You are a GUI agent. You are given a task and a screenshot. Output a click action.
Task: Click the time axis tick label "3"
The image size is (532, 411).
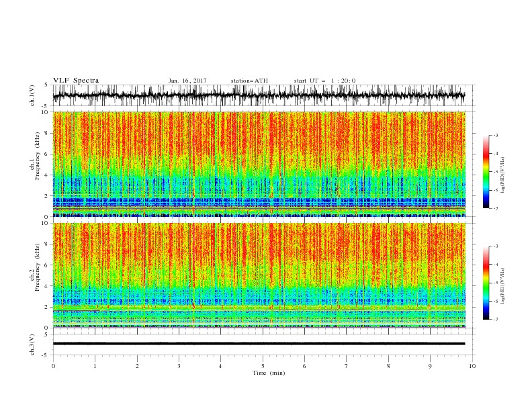pyautogui.click(x=179, y=366)
